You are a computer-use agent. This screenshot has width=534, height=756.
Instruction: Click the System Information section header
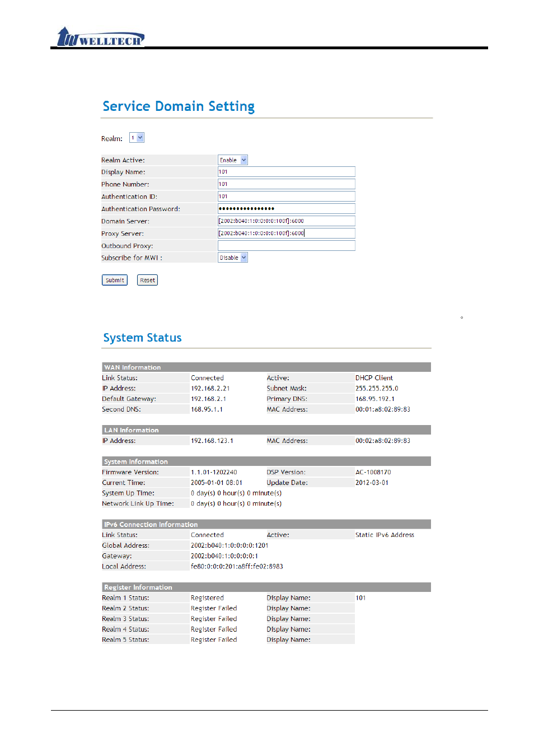tap(266, 461)
